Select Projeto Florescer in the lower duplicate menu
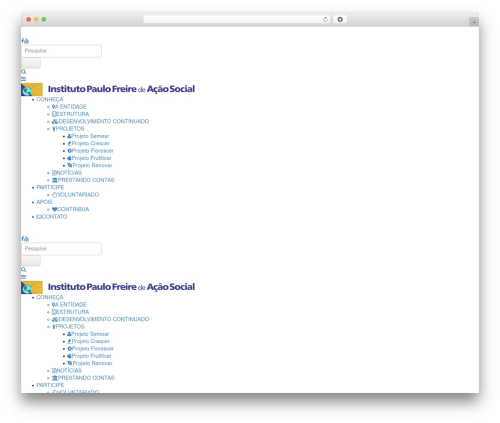The image size is (500, 423). point(90,349)
